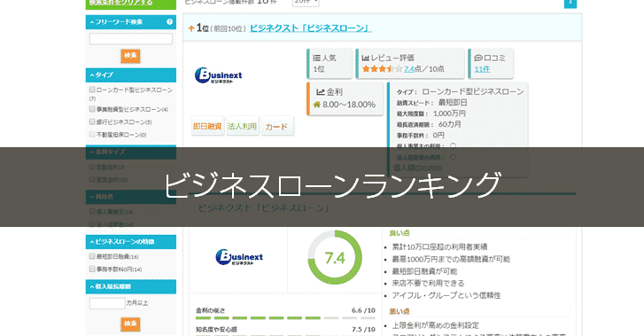This screenshot has height=336, width=644.
Task: Check 事業融資型ビジネスローン(4) checkbox
Action: (92, 109)
